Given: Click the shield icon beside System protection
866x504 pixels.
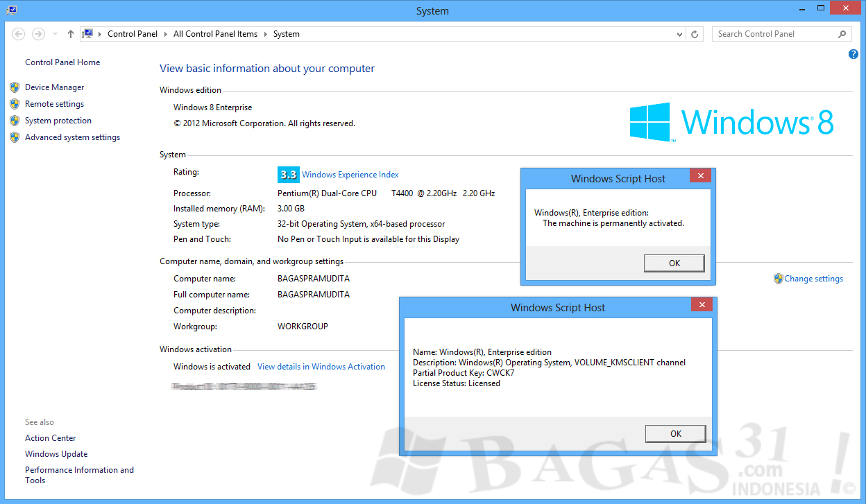Looking at the screenshot, I should point(15,121).
